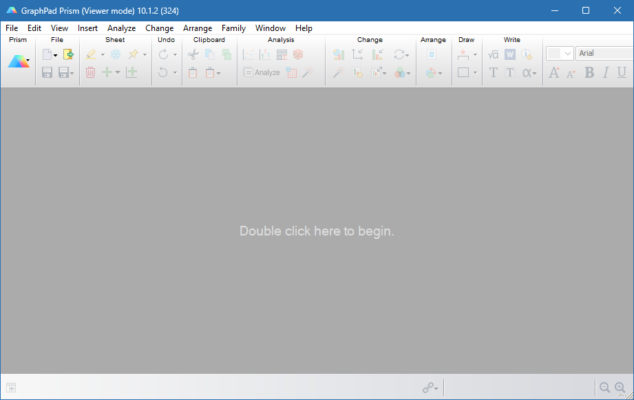Open the Help menu

pyautogui.click(x=304, y=28)
